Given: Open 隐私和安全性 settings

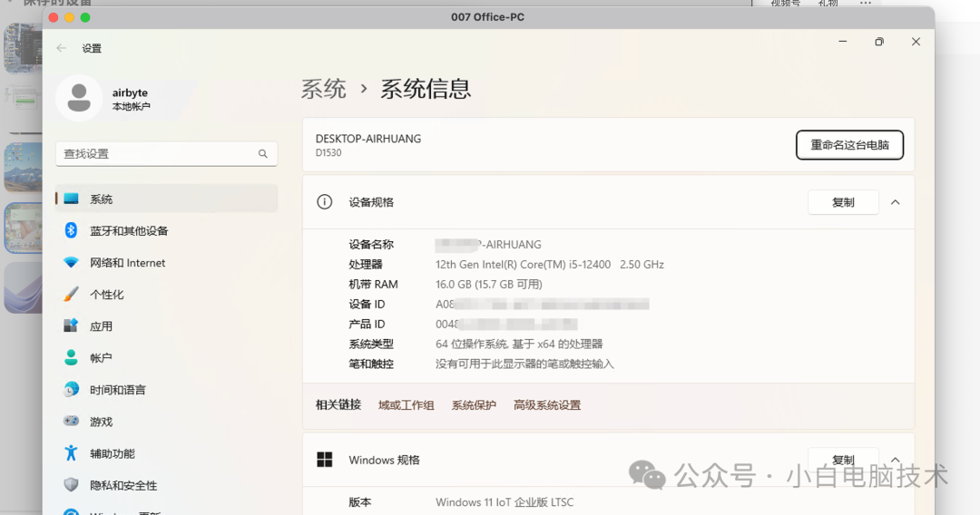Looking at the screenshot, I should 166,485.
